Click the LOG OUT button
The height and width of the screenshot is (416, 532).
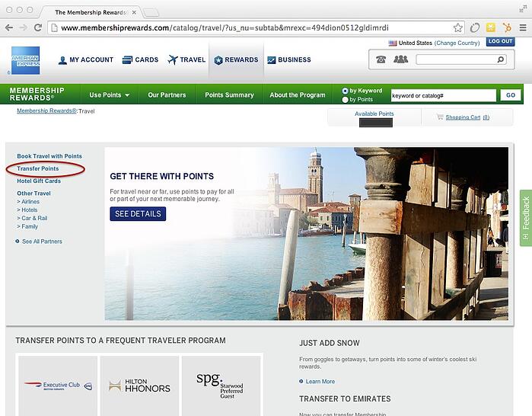(x=500, y=42)
